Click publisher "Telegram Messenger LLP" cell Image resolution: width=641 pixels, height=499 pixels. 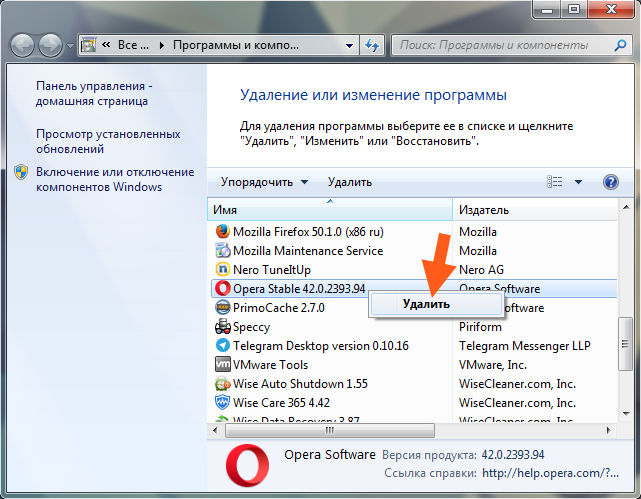click(524, 346)
